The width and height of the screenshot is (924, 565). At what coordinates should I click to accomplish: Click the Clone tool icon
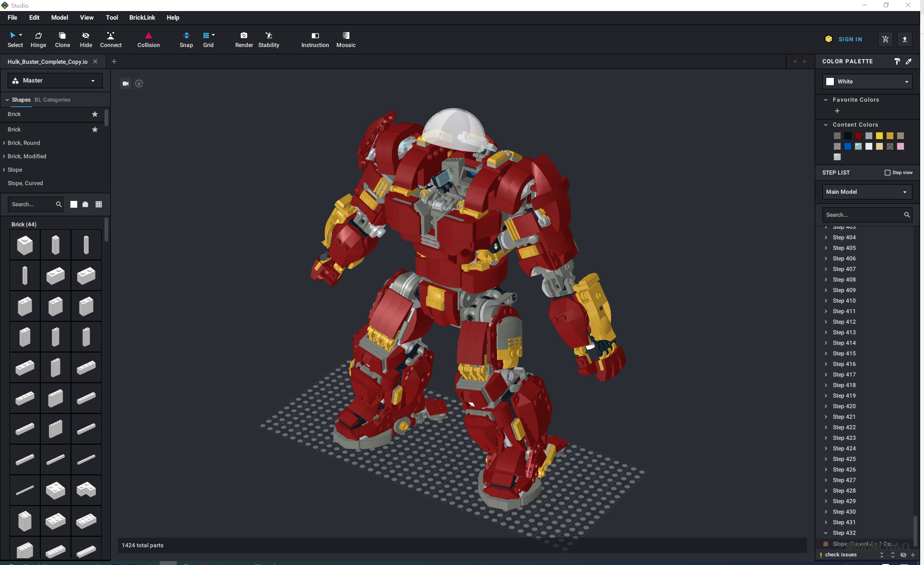62,39
